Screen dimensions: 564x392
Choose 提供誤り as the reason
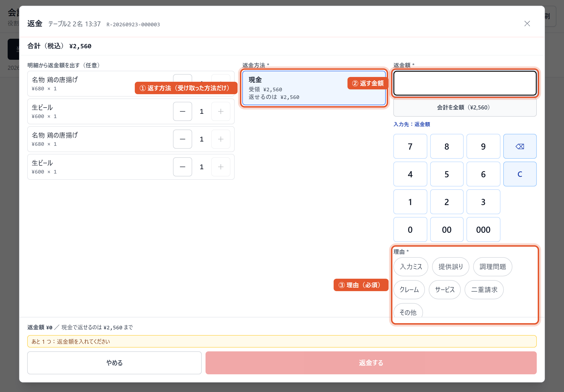[450, 267]
